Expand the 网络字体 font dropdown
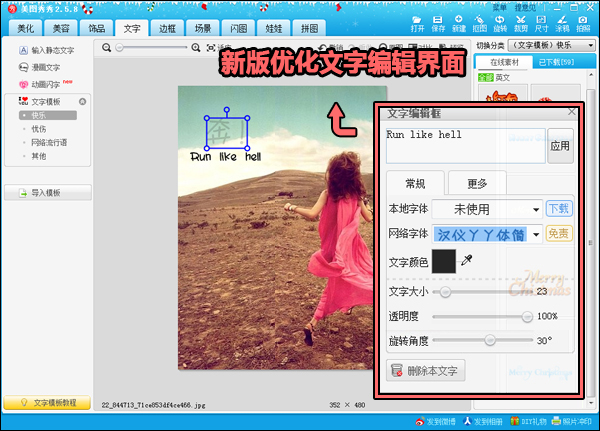 536,234
